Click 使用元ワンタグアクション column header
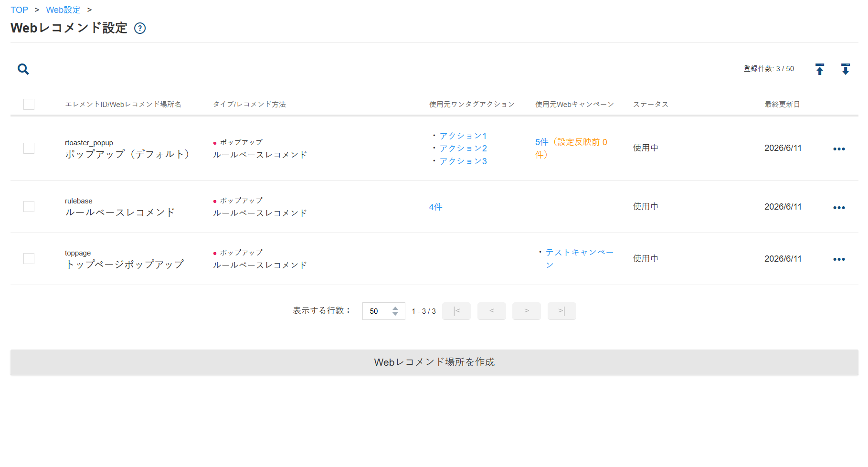Screen dimensions: 868x467 pyautogui.click(x=472, y=104)
